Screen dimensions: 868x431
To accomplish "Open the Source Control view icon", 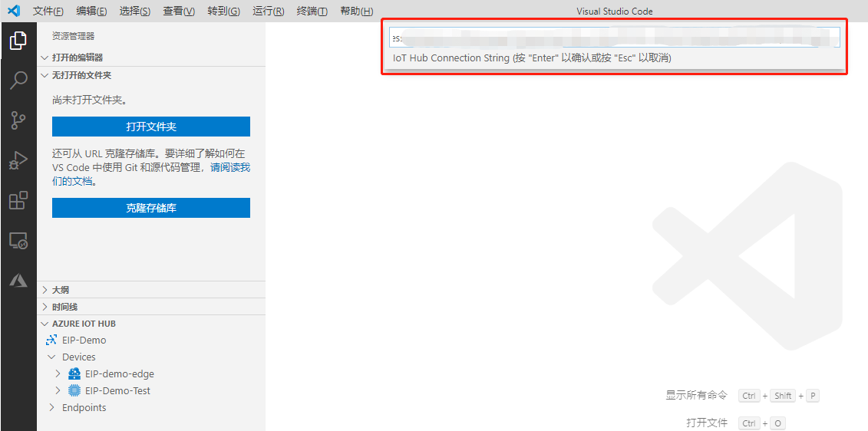I will coord(18,120).
